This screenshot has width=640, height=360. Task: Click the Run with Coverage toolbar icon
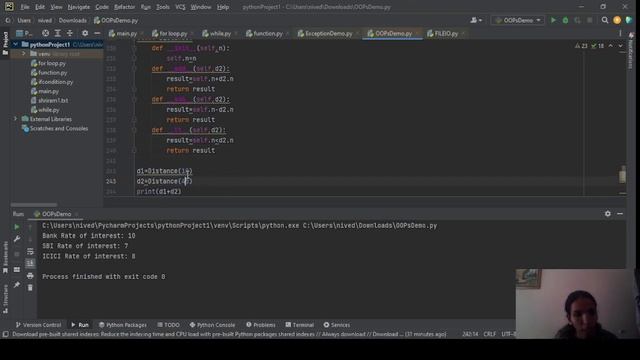pos(577,20)
